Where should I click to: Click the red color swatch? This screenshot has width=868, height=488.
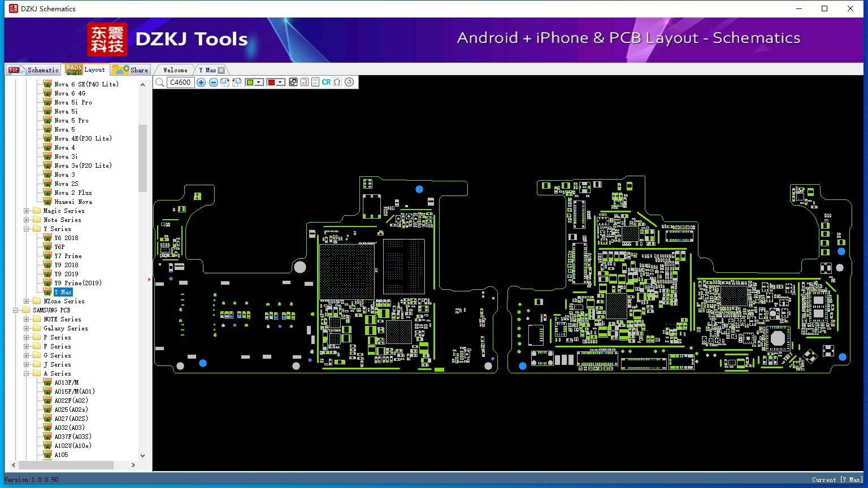click(x=272, y=82)
